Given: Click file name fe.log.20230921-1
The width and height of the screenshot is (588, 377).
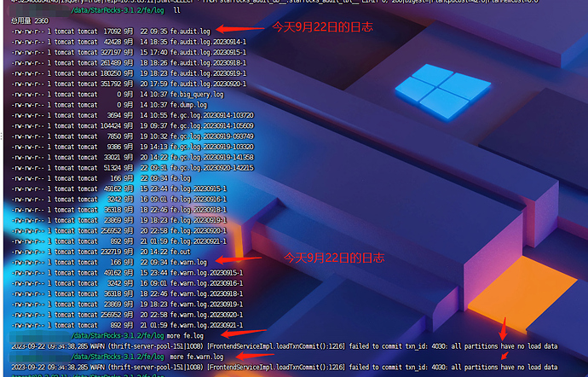Looking at the screenshot, I should tap(199, 241).
